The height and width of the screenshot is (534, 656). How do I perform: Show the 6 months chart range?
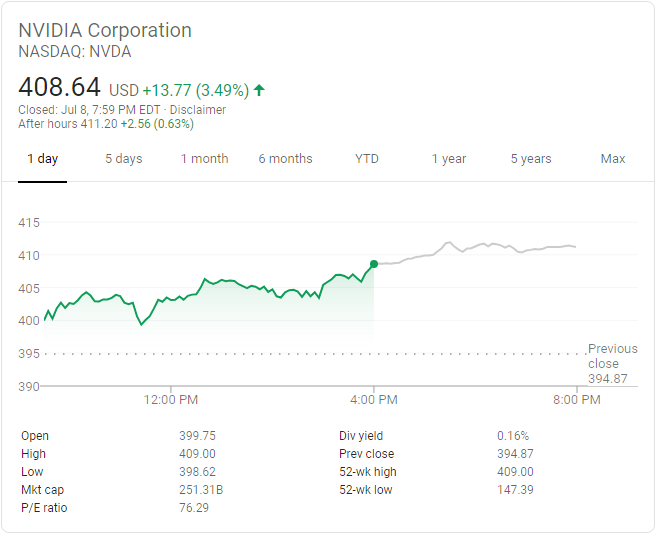tap(285, 159)
